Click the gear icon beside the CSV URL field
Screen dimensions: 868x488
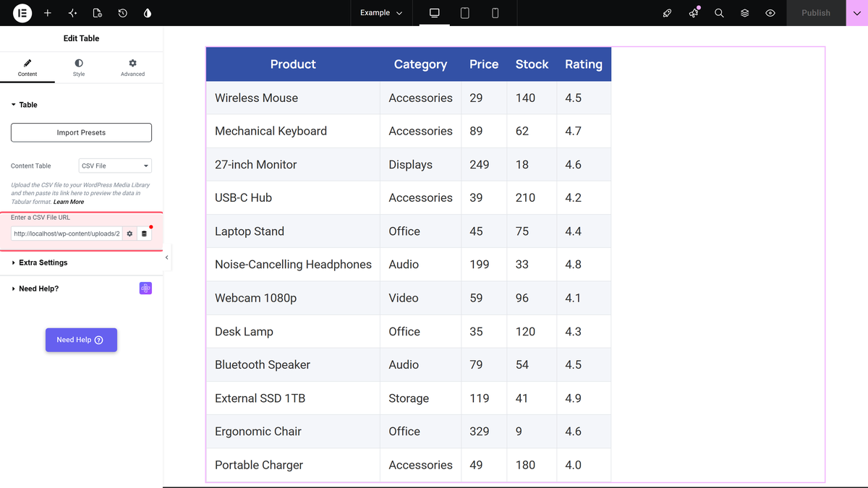(129, 234)
